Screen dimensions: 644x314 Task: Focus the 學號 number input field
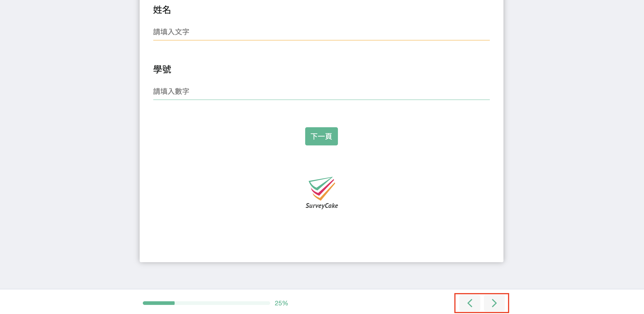[321, 91]
